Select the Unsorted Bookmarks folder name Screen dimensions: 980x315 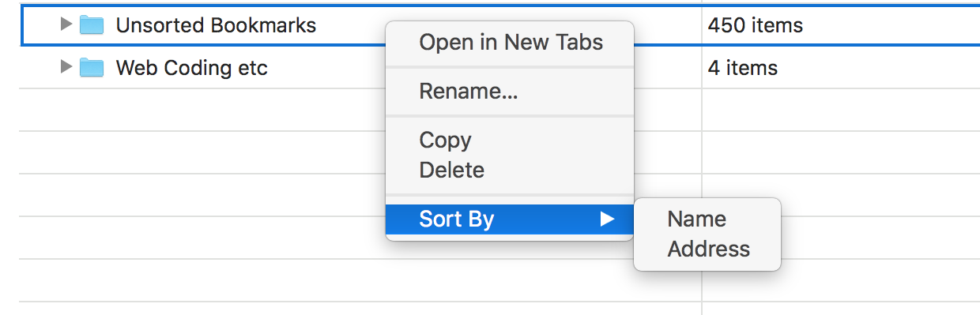[216, 25]
